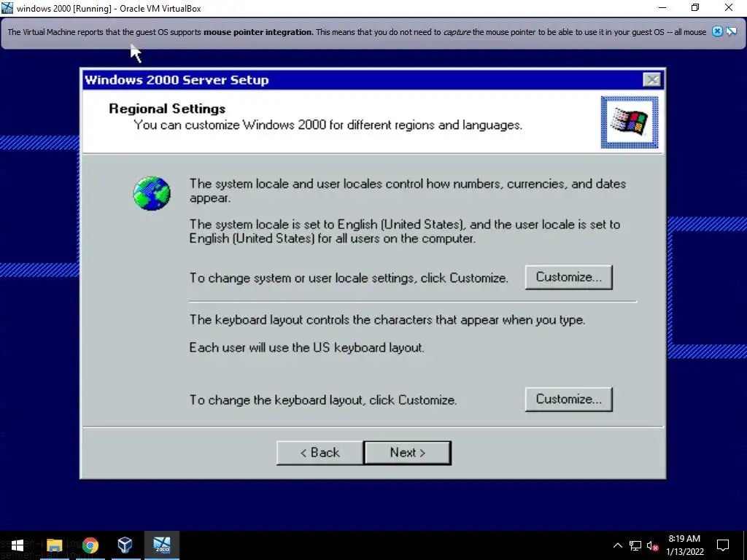Click the 'Windows 2000 Server Setup' title text

click(x=177, y=80)
